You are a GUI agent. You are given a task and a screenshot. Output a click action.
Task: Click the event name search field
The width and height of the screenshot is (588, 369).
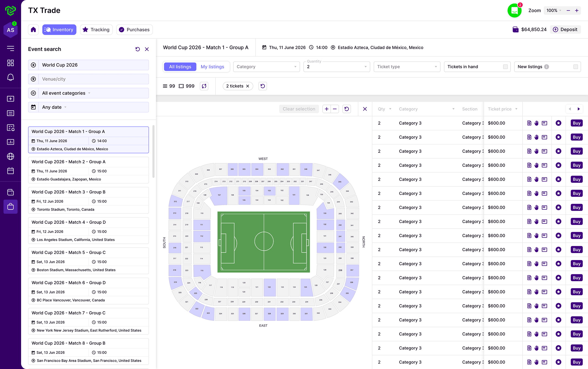88,65
